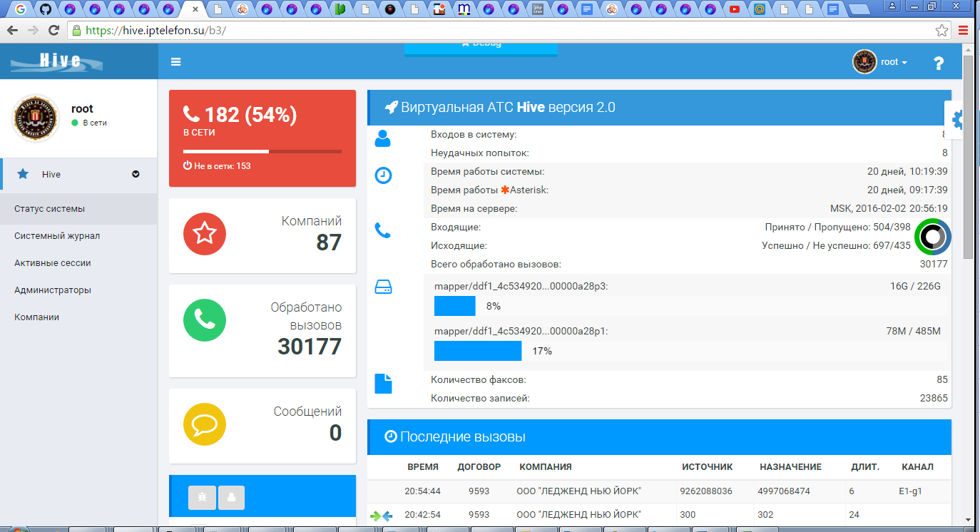Click the green phone icon on the calls card
The image size is (980, 532).
[205, 320]
